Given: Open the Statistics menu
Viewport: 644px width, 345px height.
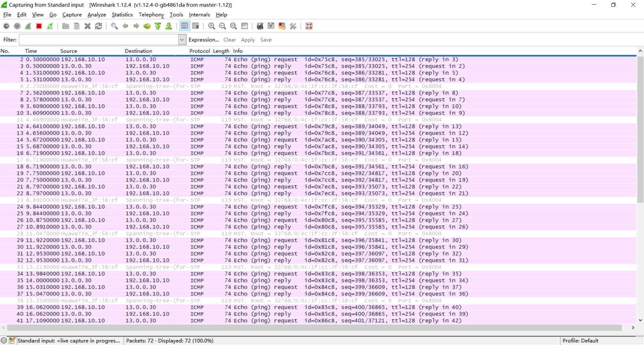Looking at the screenshot, I should coord(122,15).
